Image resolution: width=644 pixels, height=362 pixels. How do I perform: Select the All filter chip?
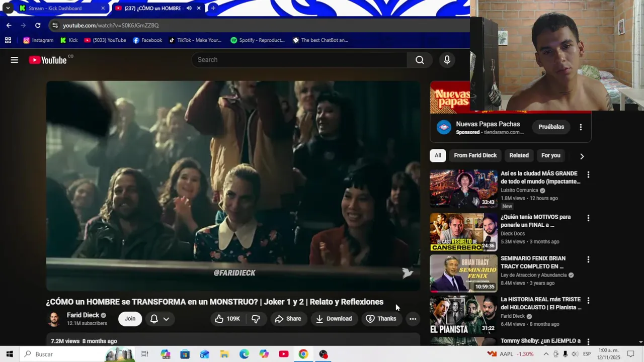[x=438, y=155]
